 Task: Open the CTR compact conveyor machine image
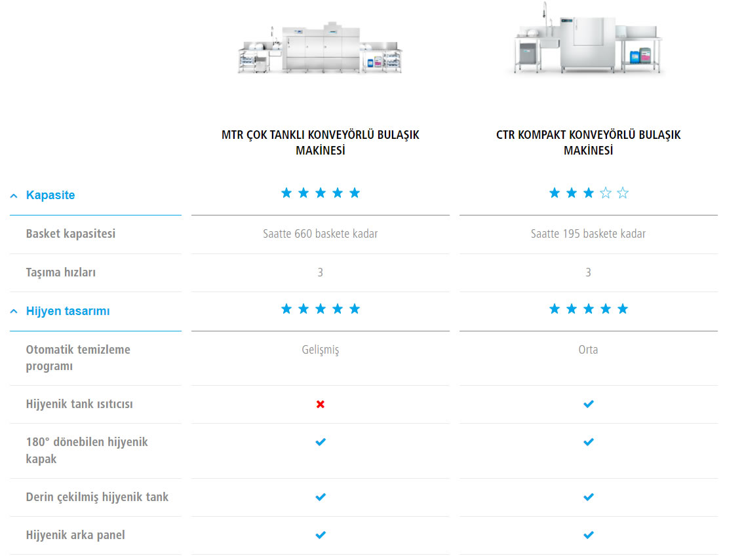click(588, 41)
